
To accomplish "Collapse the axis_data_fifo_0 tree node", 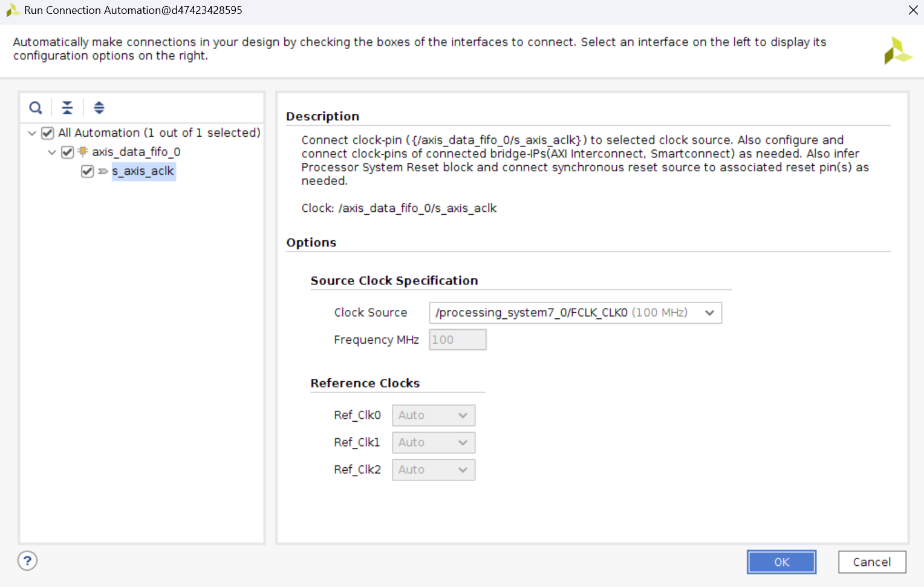I will [52, 152].
